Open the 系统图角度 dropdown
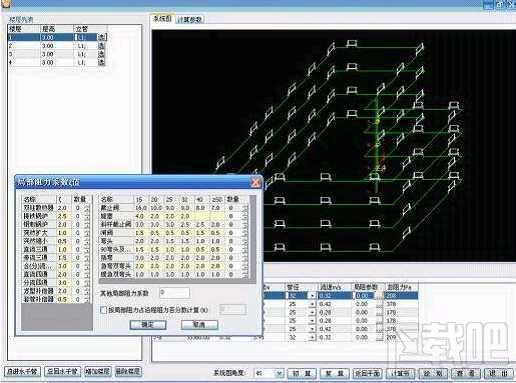 (279, 374)
